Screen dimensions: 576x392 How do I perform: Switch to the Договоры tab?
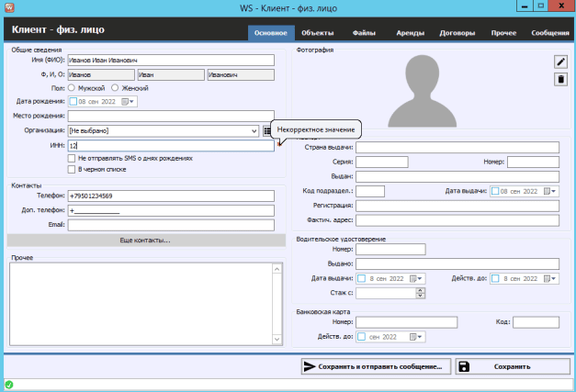pos(457,33)
